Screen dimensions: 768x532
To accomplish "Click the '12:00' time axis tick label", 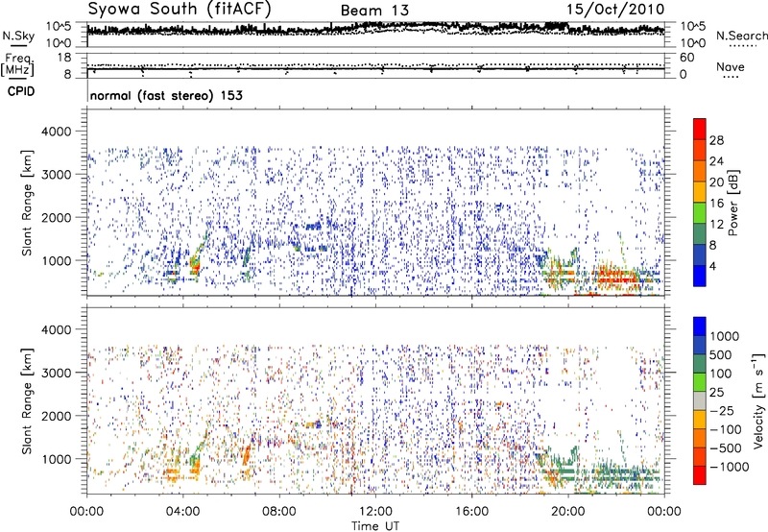I will click(x=375, y=512).
